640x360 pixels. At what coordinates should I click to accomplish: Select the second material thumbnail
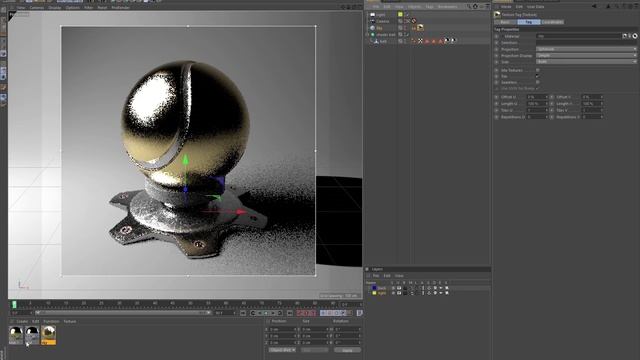(32, 335)
